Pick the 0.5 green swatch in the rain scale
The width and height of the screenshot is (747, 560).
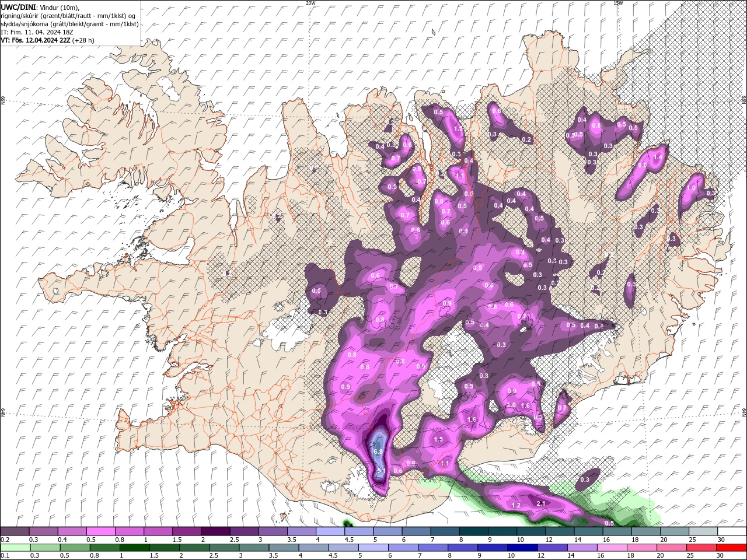(75, 548)
